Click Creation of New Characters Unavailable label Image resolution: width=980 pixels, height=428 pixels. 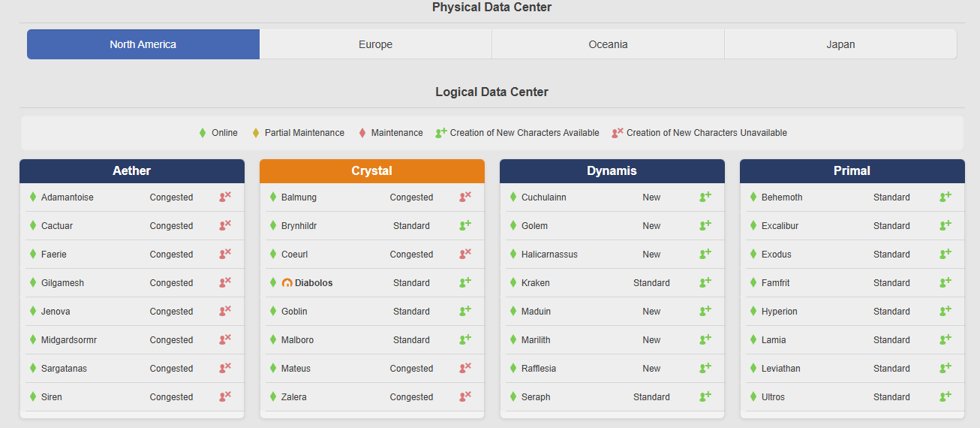tap(707, 133)
